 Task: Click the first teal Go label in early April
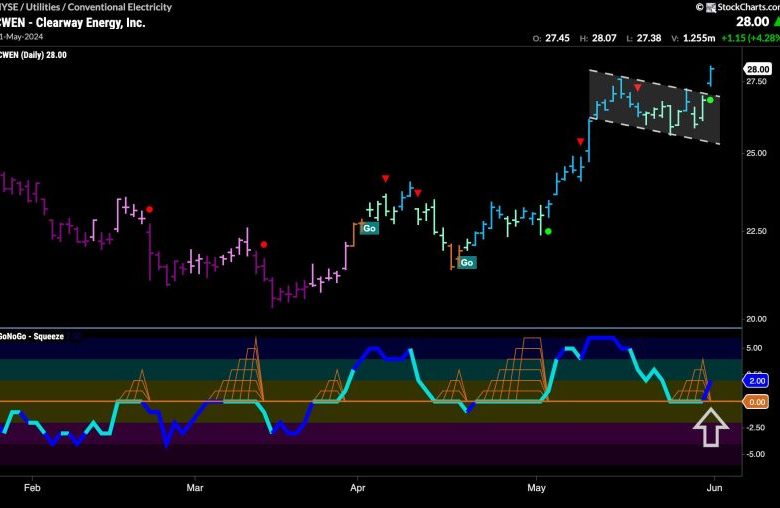click(369, 228)
